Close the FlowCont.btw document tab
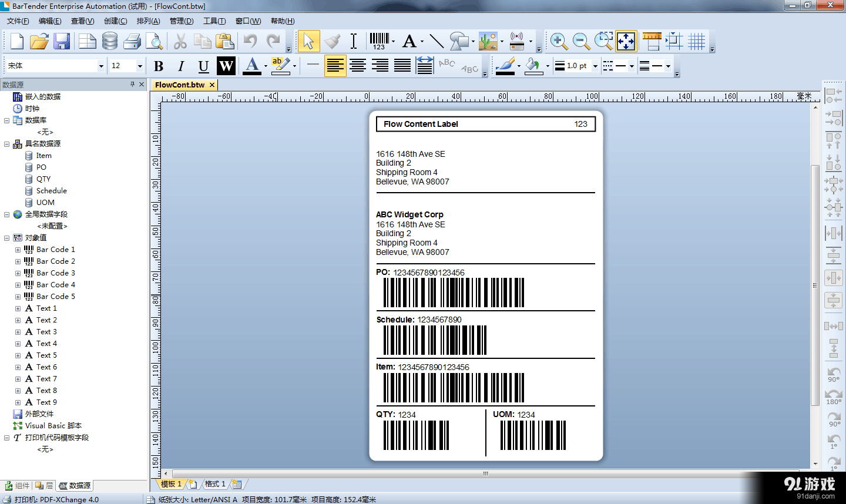846x504 pixels. [212, 85]
